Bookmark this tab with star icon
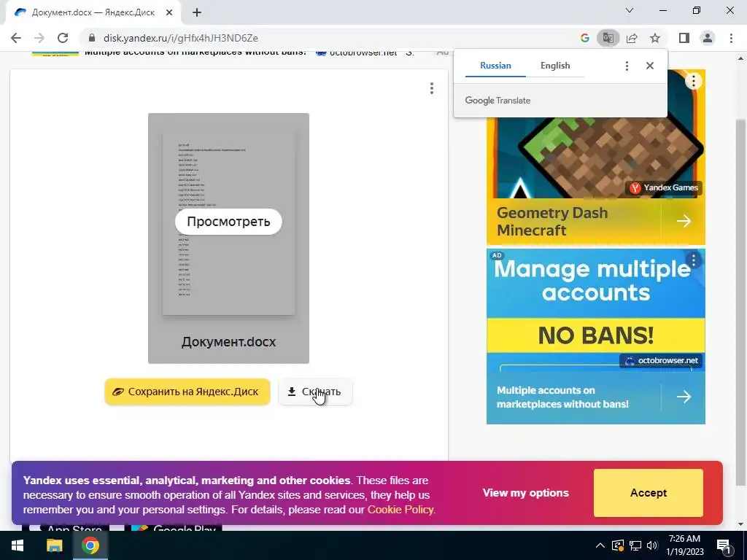 click(655, 38)
